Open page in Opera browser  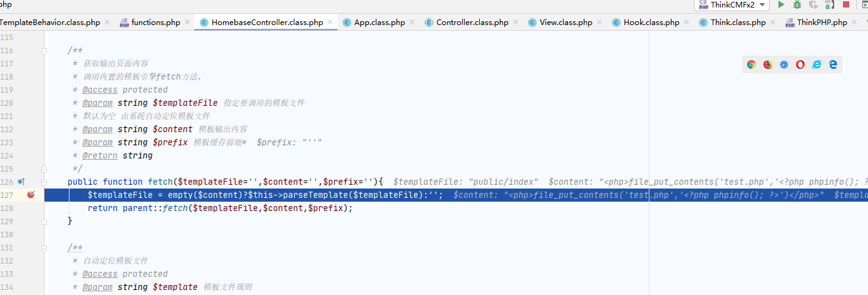pyautogui.click(x=800, y=64)
